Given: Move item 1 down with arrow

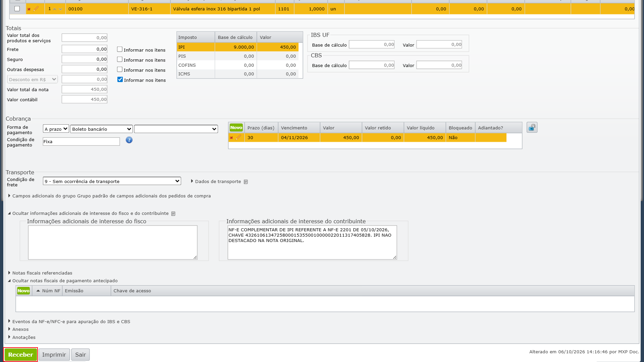Looking at the screenshot, I should 60,9.
